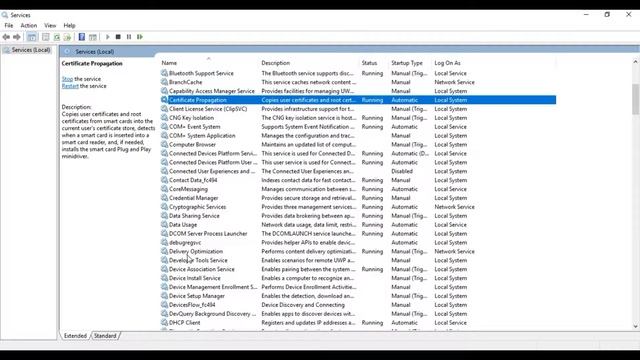Click the Stop Service square icon
640x360 pixels.
coord(118,37)
